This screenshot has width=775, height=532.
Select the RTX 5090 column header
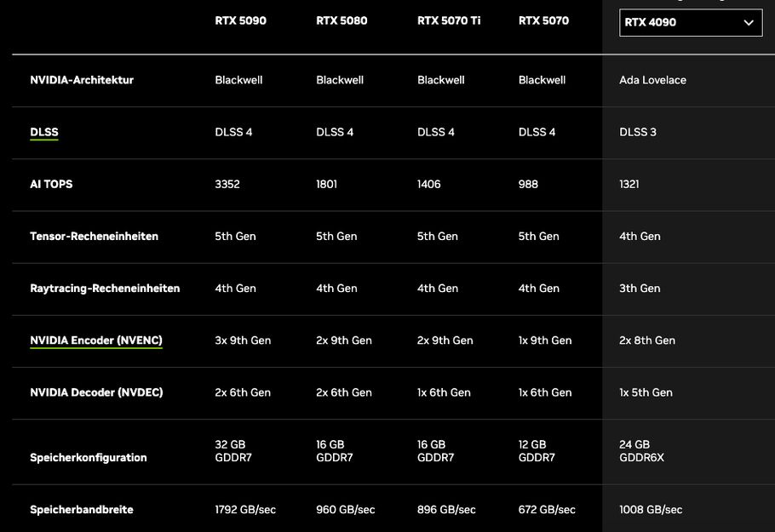tap(240, 20)
